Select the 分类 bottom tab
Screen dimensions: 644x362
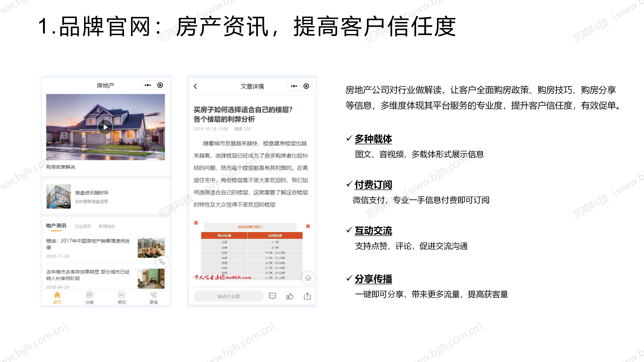coord(90,298)
